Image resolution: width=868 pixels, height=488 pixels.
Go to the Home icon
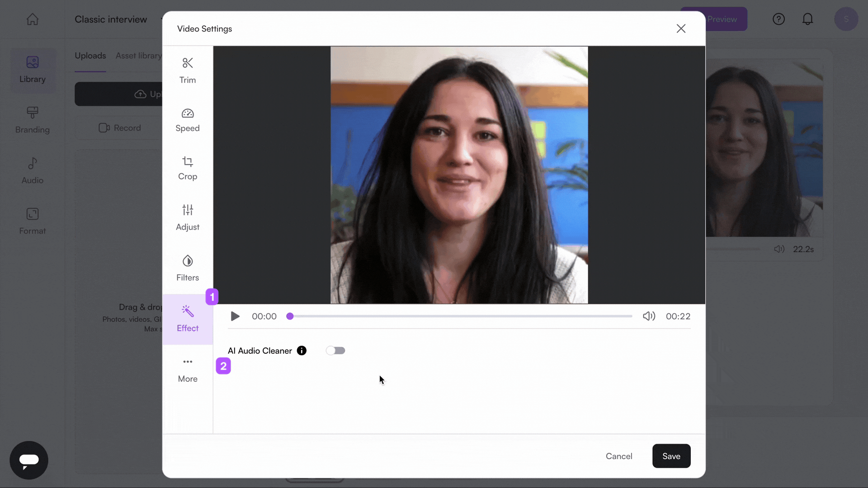tap(33, 19)
